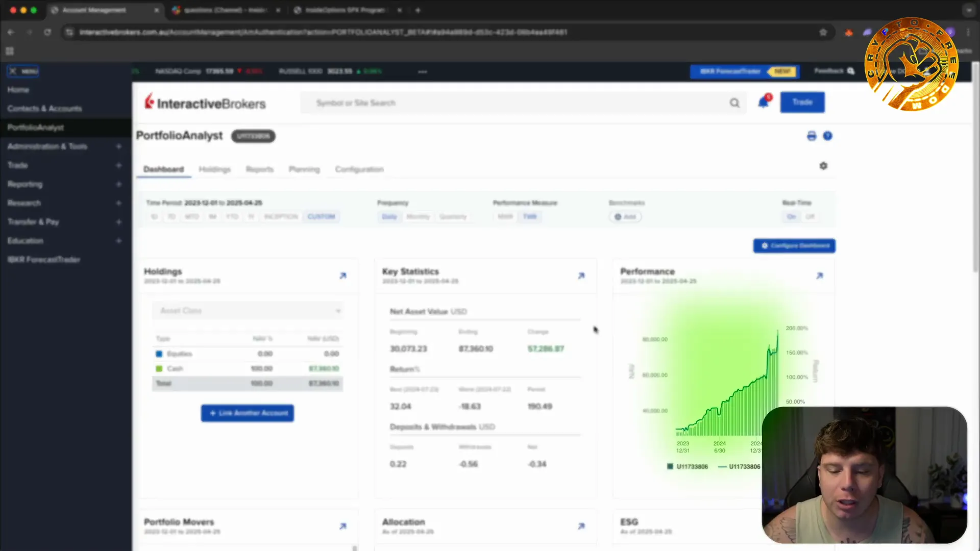Expand the Research sidebar plus

(119, 203)
